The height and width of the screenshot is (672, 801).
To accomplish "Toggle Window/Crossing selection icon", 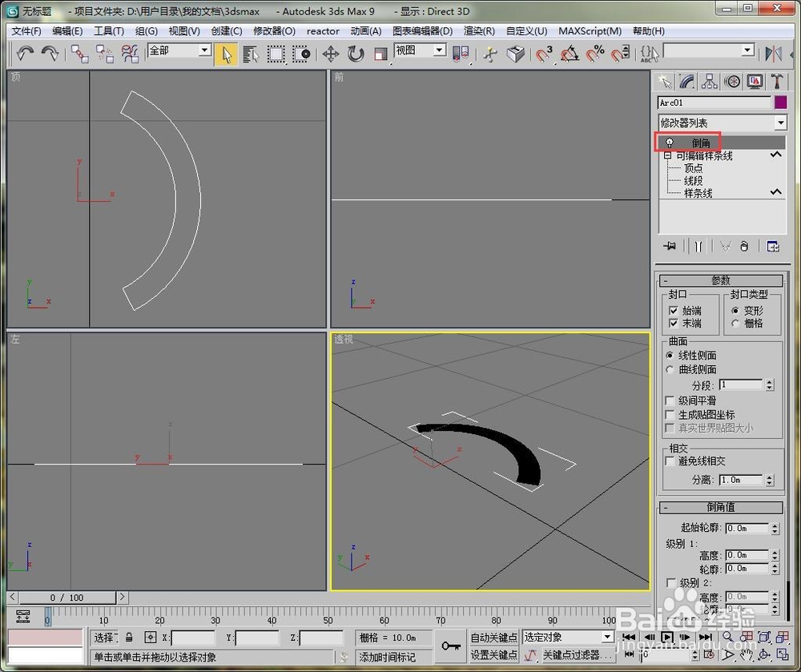I will tap(301, 54).
